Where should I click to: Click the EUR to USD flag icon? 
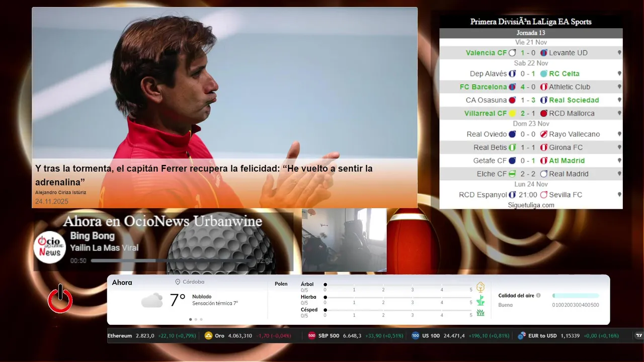tap(522, 336)
